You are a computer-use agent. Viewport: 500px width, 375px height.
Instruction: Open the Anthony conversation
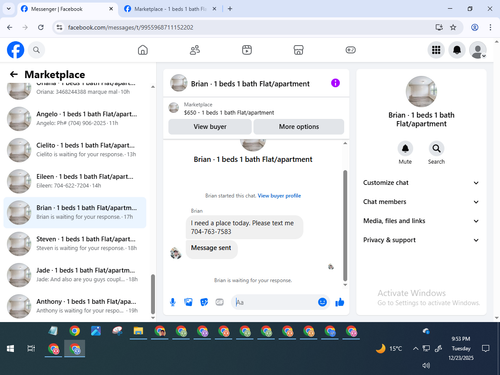(76, 306)
